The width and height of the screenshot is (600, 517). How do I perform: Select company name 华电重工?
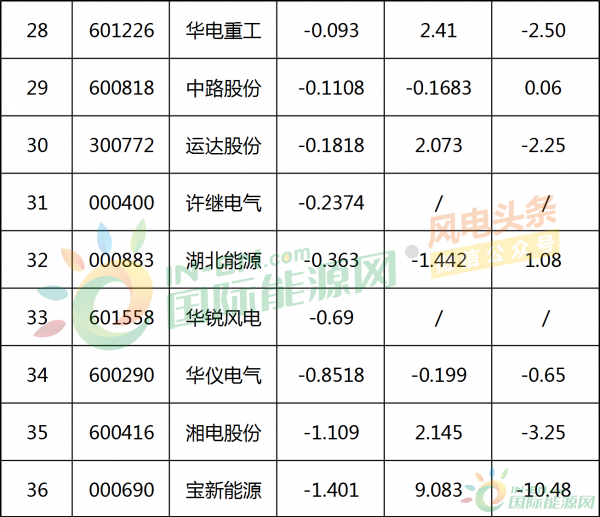click(223, 31)
